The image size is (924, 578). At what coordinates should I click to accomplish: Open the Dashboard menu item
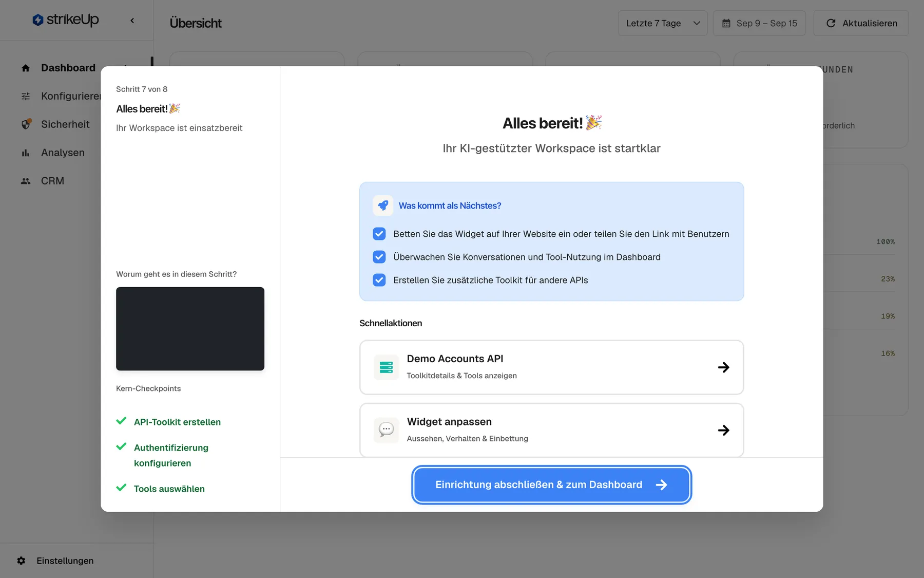click(68, 68)
